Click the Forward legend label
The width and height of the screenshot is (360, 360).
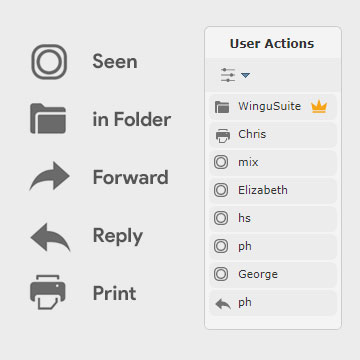pyautogui.click(x=130, y=177)
